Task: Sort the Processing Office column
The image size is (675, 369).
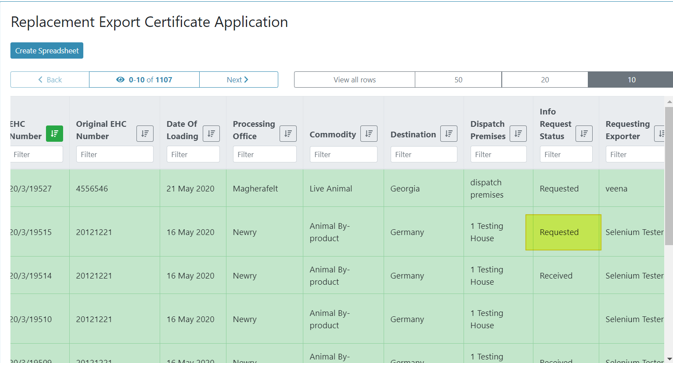Action: pyautogui.click(x=288, y=133)
